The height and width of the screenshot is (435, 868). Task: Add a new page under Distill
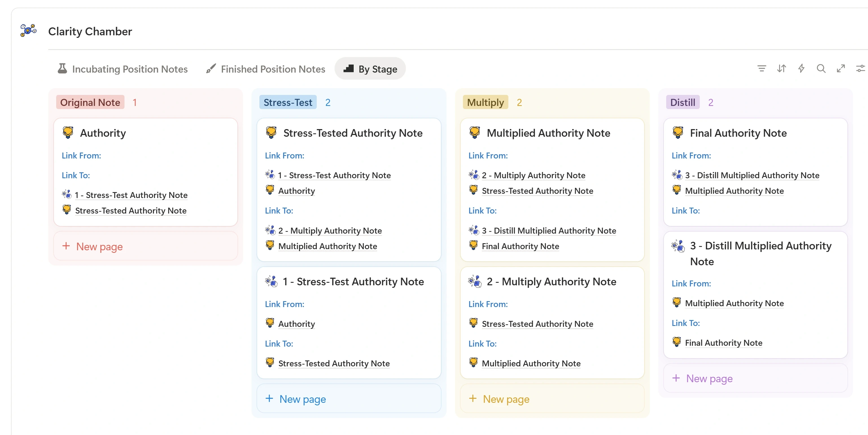(709, 378)
